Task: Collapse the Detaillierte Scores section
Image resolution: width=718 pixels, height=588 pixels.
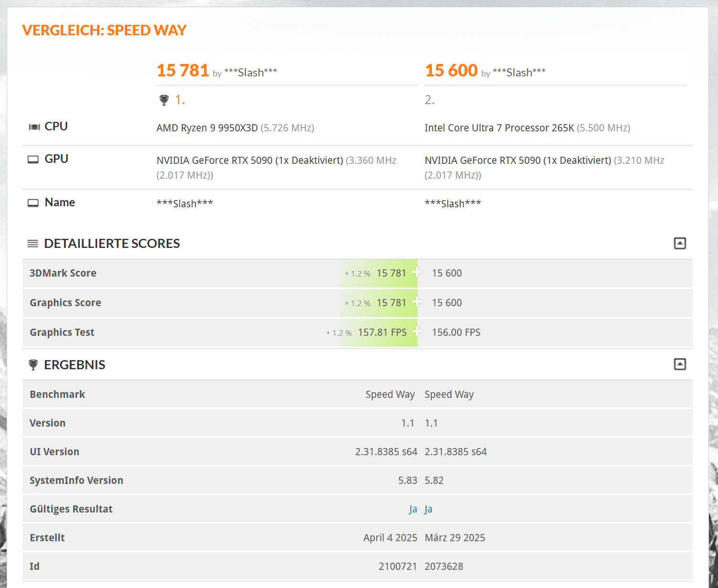Action: pyautogui.click(x=680, y=244)
